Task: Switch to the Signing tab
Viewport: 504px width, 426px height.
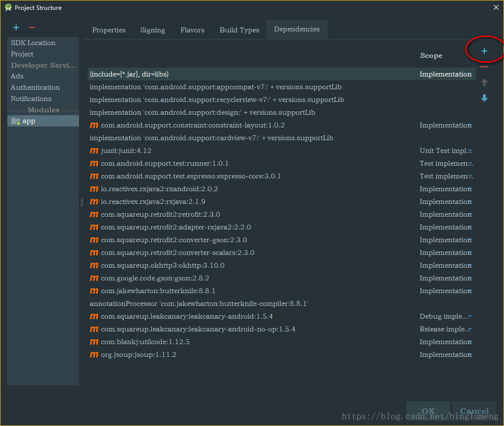Action: coord(152,30)
